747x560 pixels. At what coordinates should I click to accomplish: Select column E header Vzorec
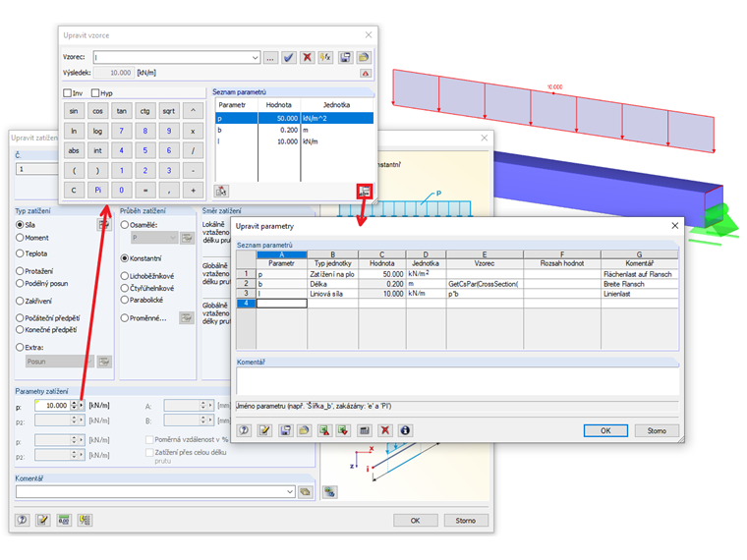[x=485, y=254]
